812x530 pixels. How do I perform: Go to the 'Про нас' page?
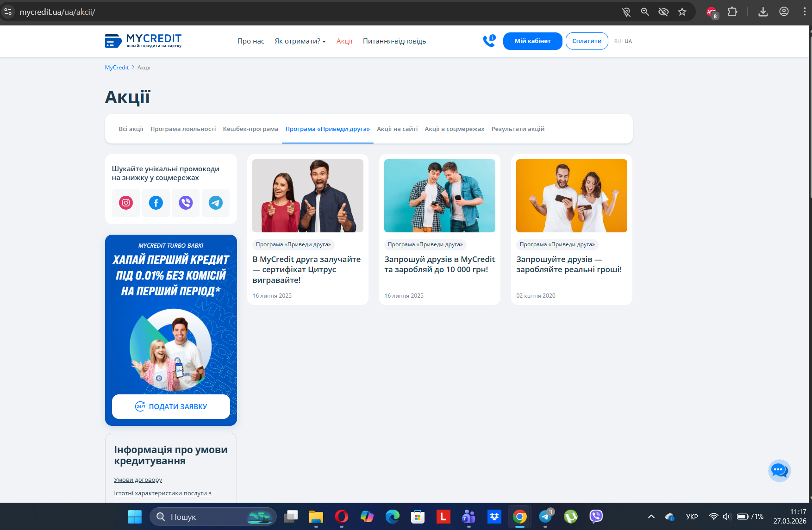tap(251, 41)
